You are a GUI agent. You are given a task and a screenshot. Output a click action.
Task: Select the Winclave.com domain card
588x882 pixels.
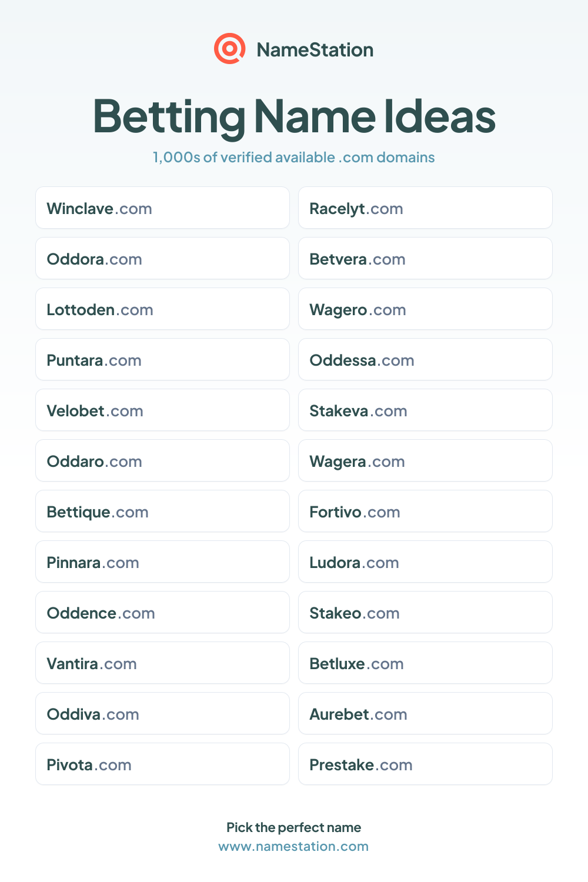tap(162, 208)
